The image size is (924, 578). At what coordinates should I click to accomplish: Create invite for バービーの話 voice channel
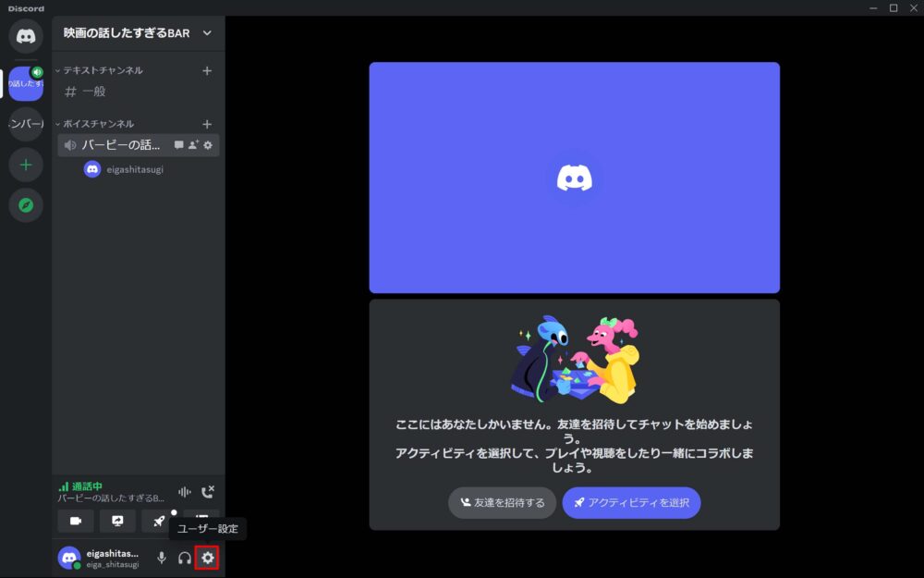tap(193, 145)
